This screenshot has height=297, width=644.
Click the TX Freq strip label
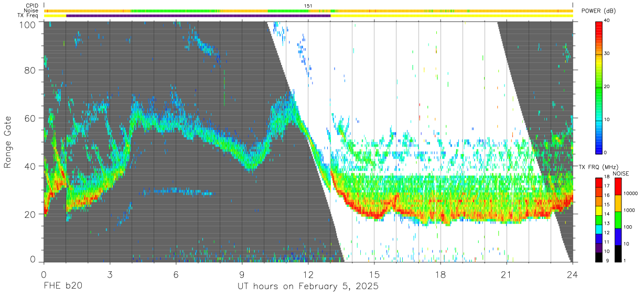click(29, 16)
